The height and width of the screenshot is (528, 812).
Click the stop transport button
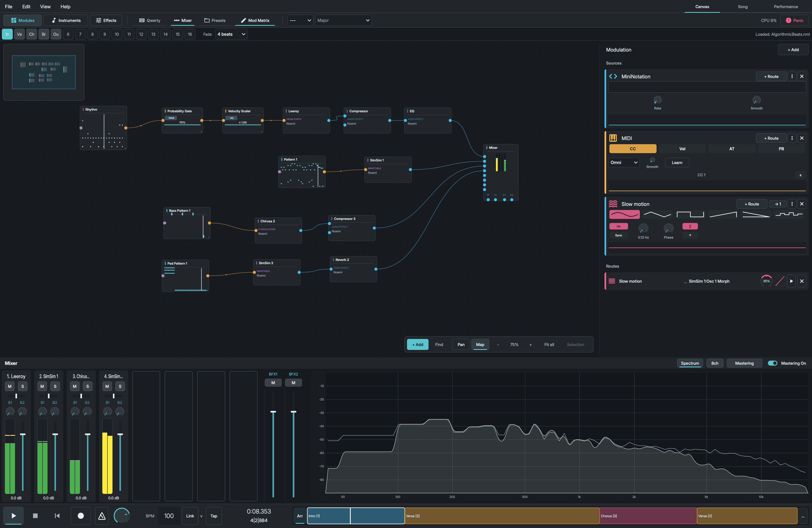click(35, 515)
